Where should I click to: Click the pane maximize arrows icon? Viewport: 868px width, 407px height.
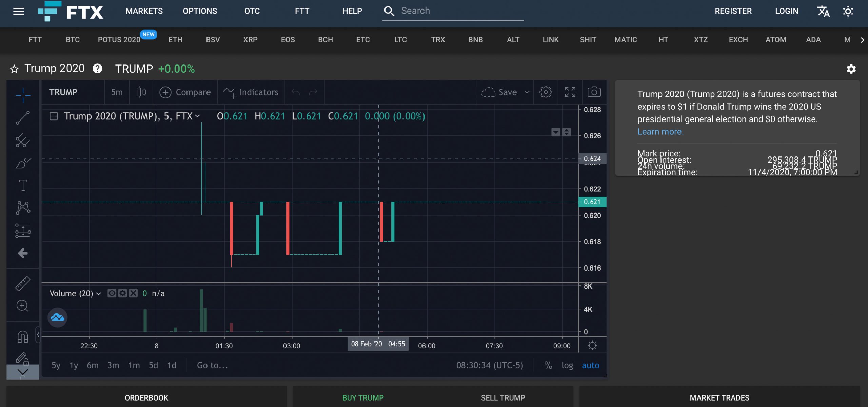(x=566, y=132)
